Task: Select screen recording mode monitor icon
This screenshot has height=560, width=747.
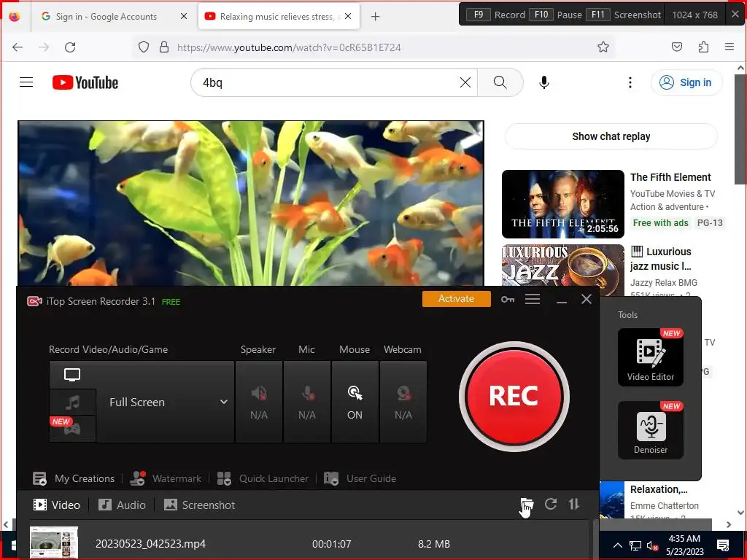Action: tap(72, 375)
